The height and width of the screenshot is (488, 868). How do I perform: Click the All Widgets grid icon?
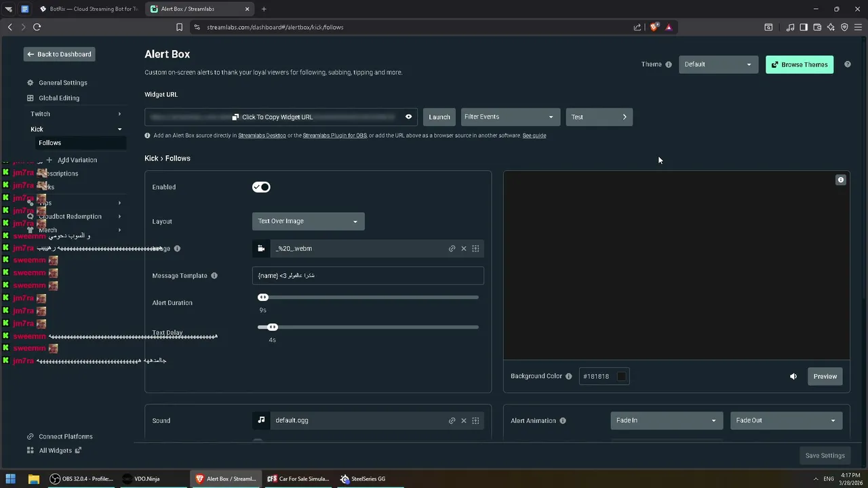[x=30, y=451]
